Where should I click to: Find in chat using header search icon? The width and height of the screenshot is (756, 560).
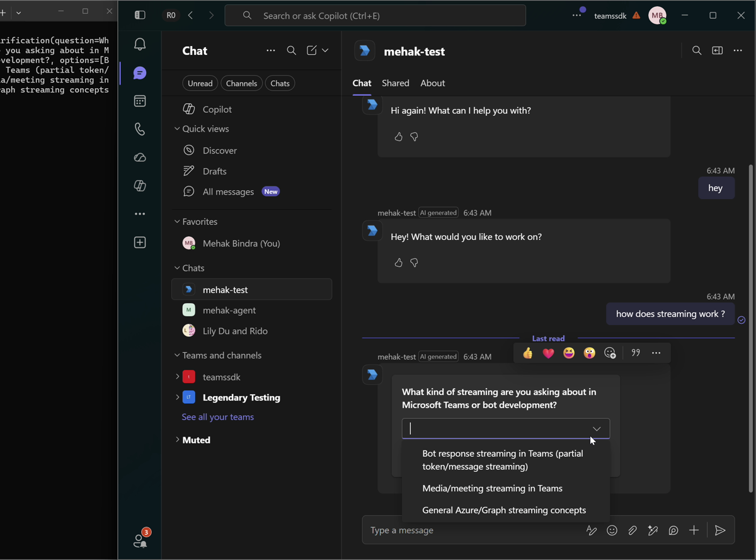coord(697,50)
